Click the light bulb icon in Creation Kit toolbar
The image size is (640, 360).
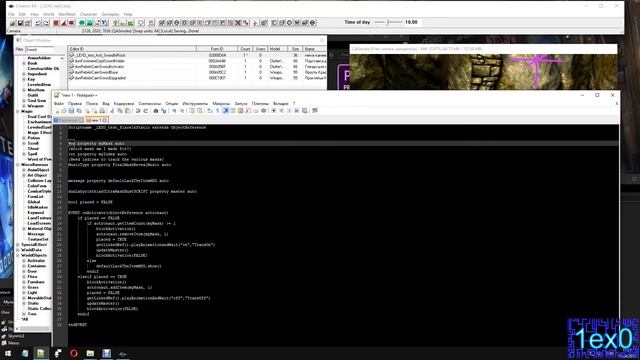[x=116, y=23]
